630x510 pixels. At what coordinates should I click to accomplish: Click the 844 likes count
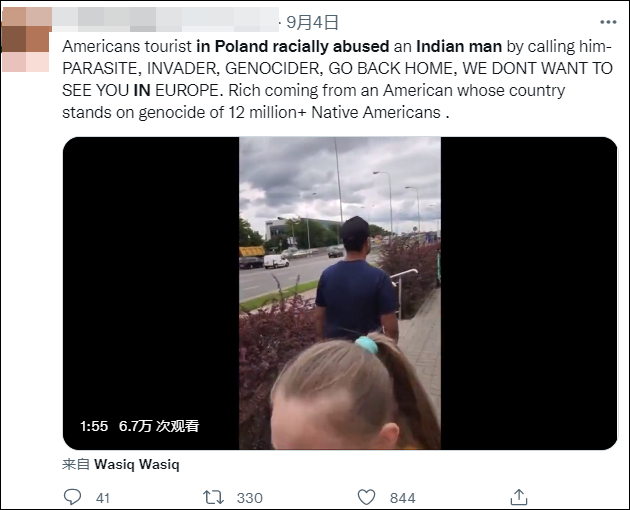click(x=402, y=498)
